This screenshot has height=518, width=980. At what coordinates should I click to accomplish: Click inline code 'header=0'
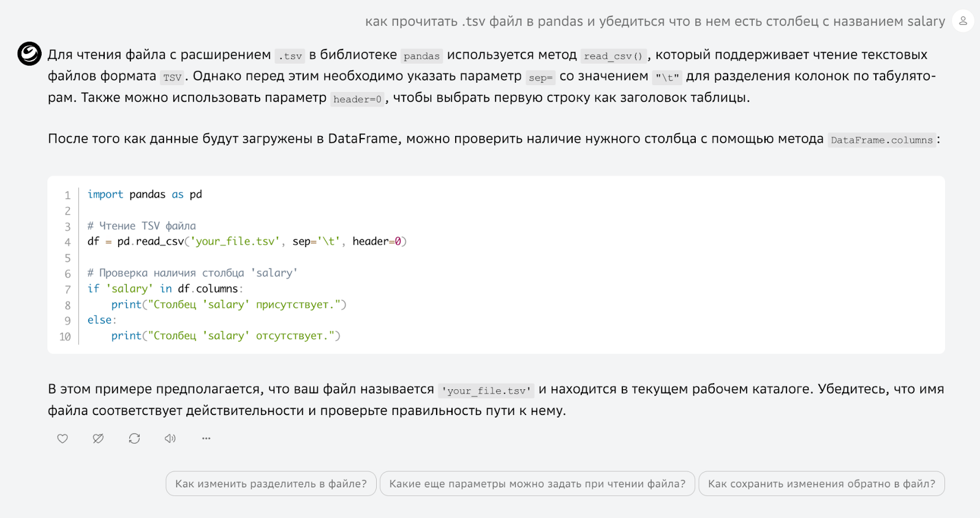tap(358, 99)
